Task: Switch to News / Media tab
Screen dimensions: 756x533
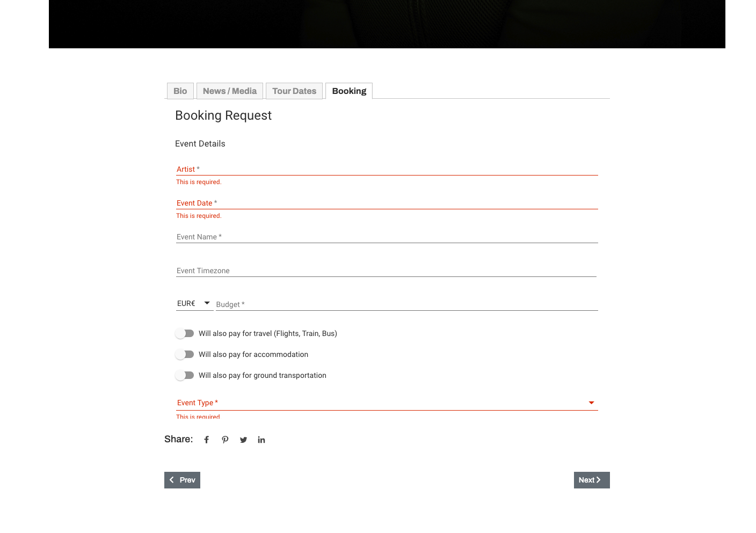Action: [x=230, y=91]
